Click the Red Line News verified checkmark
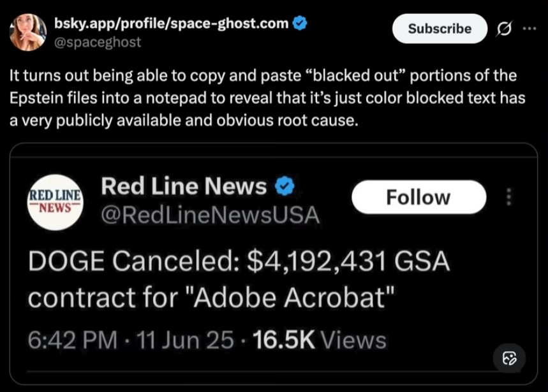Image resolution: width=548 pixels, height=392 pixels. [x=284, y=186]
